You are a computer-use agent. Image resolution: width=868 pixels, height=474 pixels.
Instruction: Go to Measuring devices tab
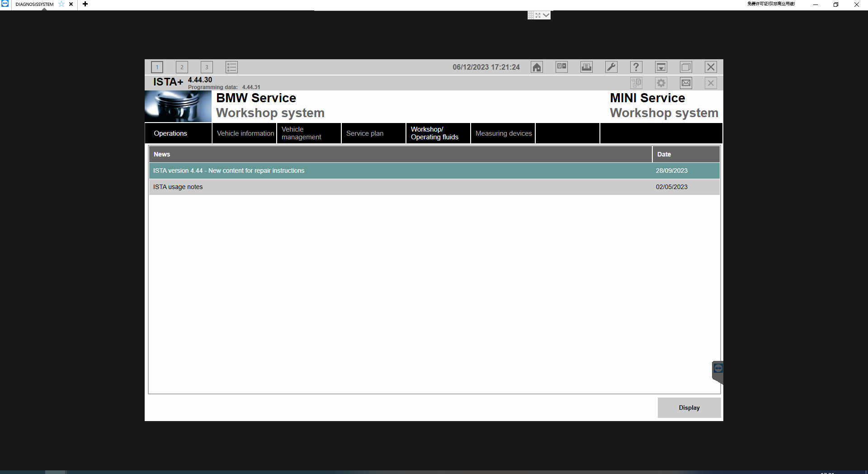[x=503, y=133]
